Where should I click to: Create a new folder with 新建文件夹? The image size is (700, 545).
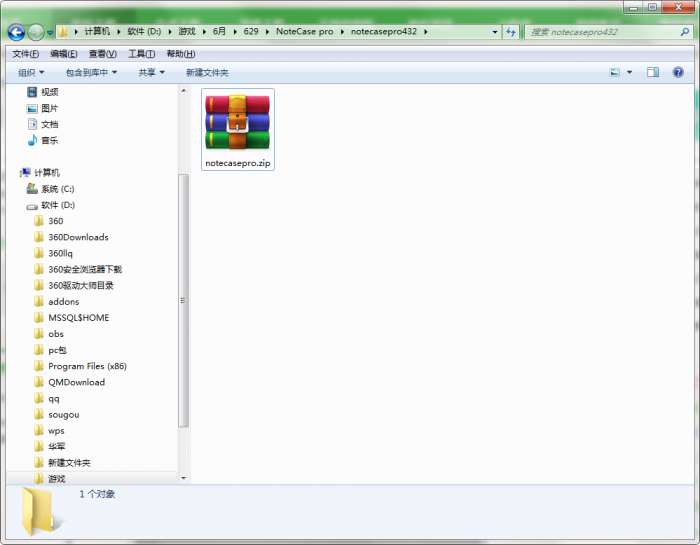point(207,72)
